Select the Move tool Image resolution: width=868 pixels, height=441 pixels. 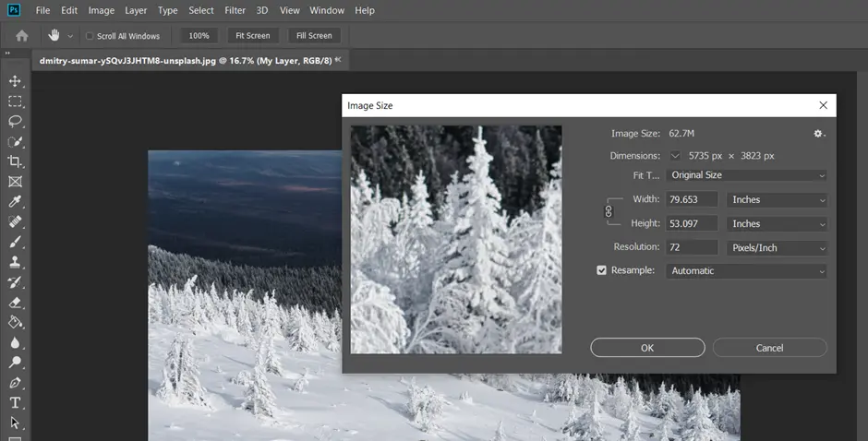coord(15,81)
